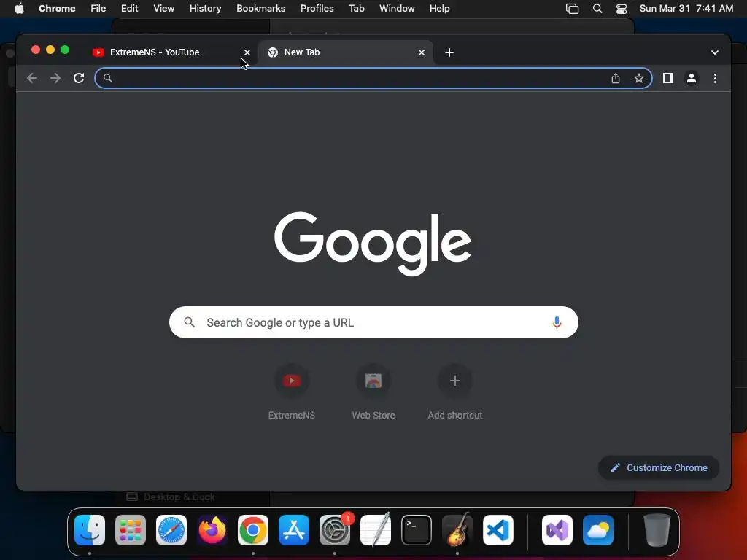Open the Profiles menu
Viewport: 747px width, 560px height.
click(x=317, y=9)
